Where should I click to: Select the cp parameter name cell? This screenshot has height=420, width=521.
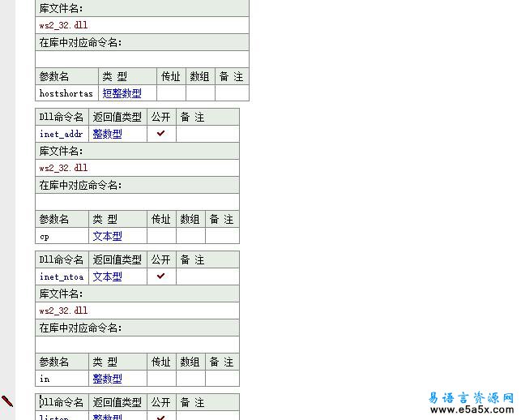coord(62,236)
